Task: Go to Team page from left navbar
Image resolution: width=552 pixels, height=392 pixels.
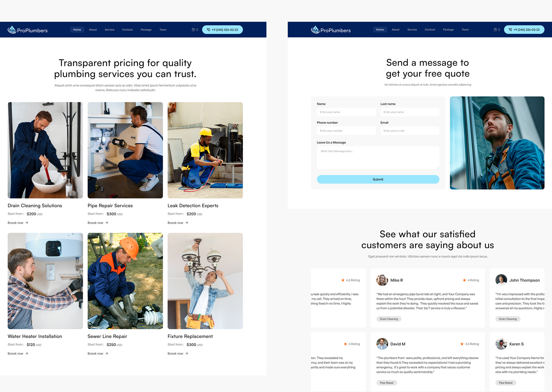Action: pyautogui.click(x=163, y=30)
